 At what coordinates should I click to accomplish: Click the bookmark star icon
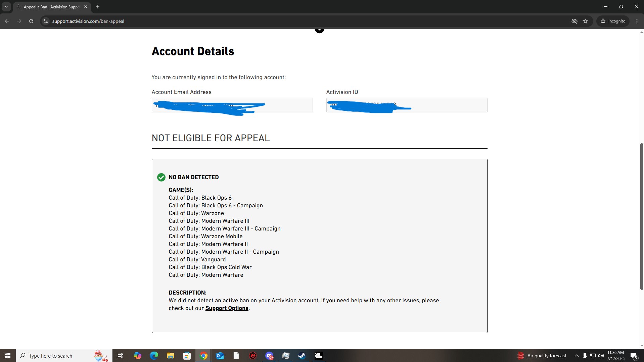click(585, 21)
